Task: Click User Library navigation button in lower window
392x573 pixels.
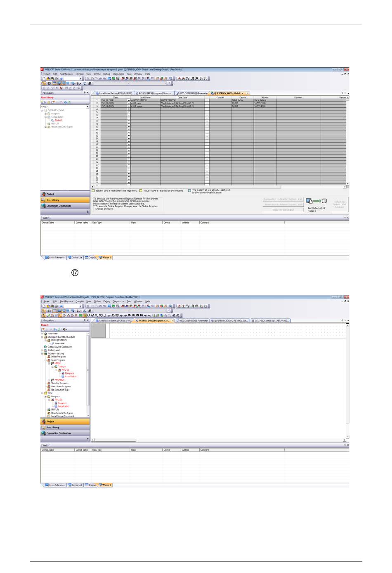Action: click(65, 427)
